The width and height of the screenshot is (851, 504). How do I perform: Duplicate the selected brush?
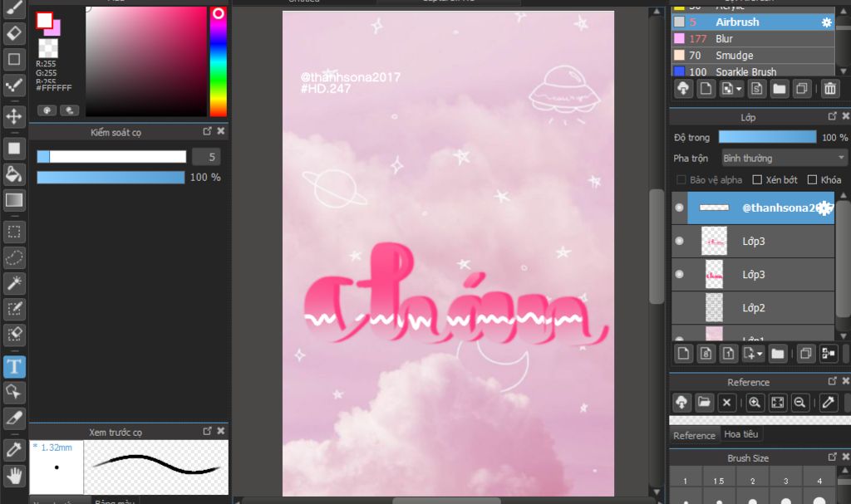click(802, 89)
